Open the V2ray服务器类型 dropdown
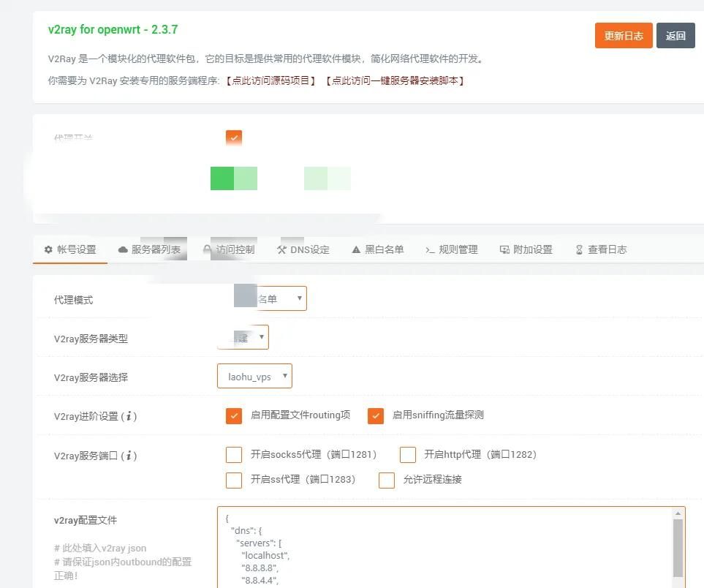The height and width of the screenshot is (588, 704). (243, 337)
